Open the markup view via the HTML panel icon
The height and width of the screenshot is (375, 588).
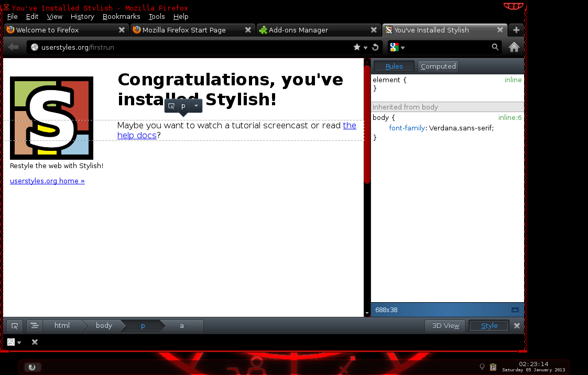34,325
